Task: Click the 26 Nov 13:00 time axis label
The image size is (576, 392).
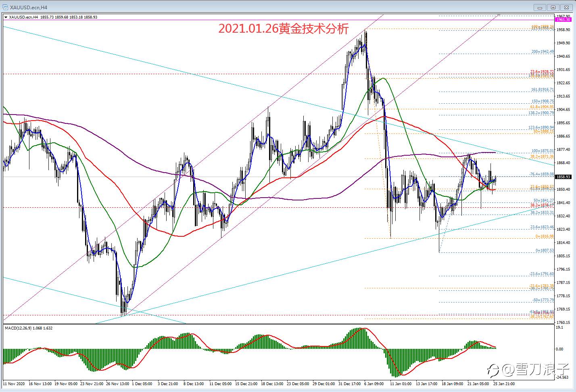Action: [x=117, y=384]
